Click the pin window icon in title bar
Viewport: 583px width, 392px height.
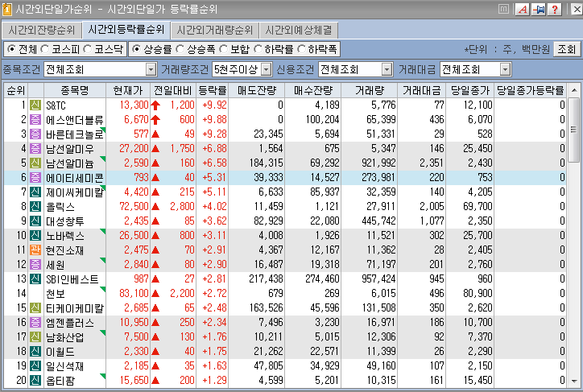(538, 9)
